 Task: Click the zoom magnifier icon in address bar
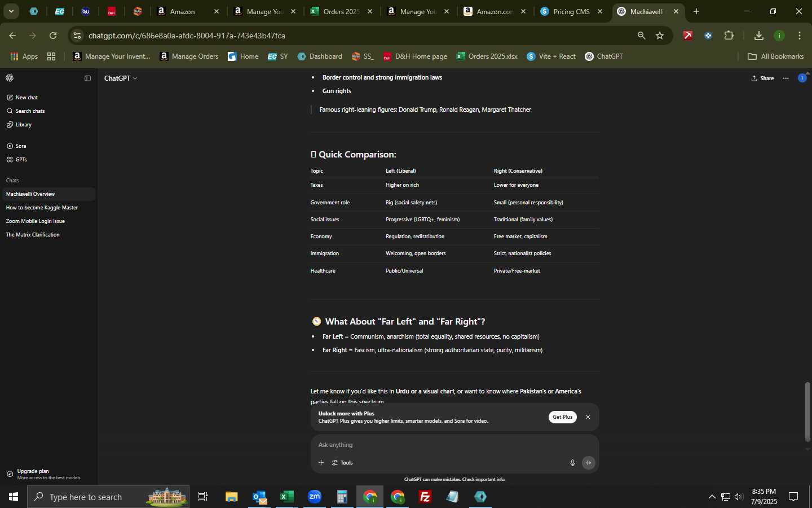[641, 36]
